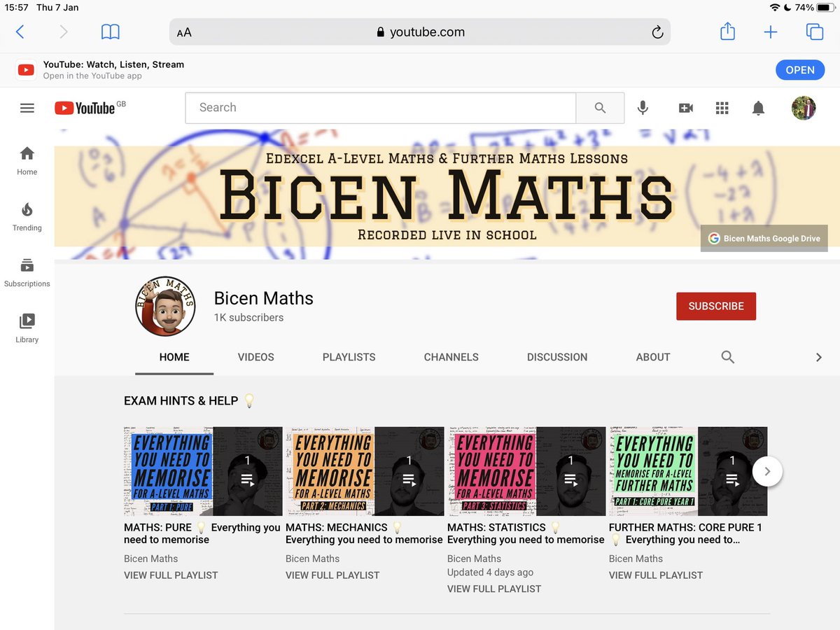Open Safari bookmarks book icon

(111, 31)
